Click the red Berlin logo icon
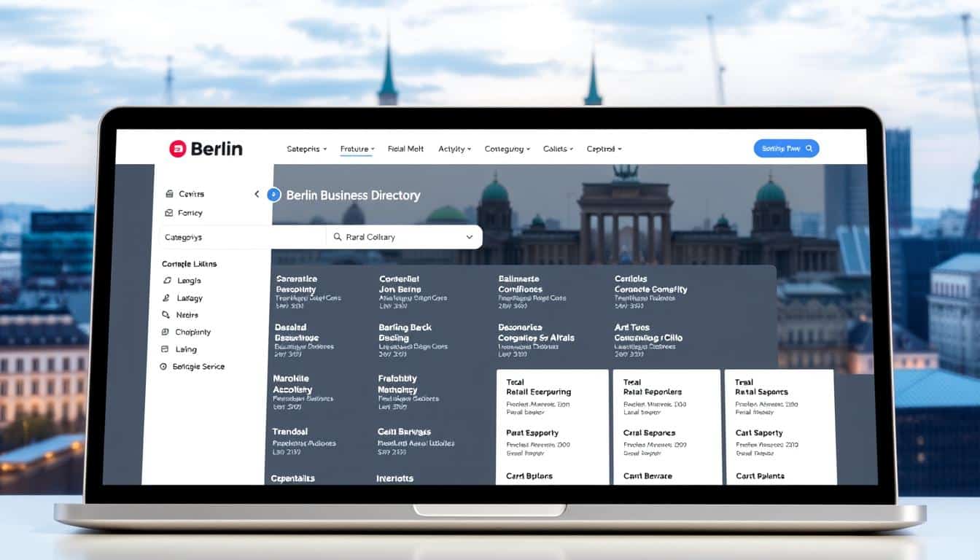This screenshot has width=980, height=560. 177,149
